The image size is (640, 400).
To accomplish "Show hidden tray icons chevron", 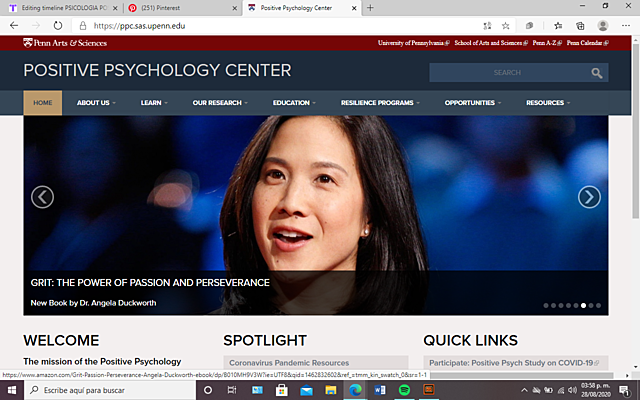I will (x=524, y=390).
